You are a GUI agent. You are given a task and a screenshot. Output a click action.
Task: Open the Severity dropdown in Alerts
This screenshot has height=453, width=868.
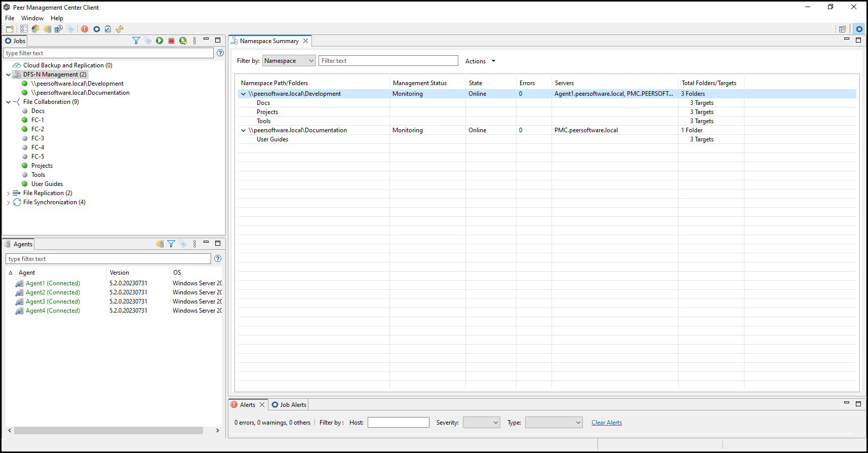click(x=481, y=423)
